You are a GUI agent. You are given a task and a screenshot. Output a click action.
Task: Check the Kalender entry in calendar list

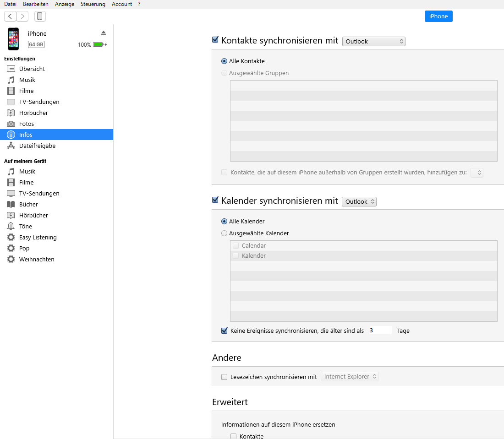tap(236, 255)
